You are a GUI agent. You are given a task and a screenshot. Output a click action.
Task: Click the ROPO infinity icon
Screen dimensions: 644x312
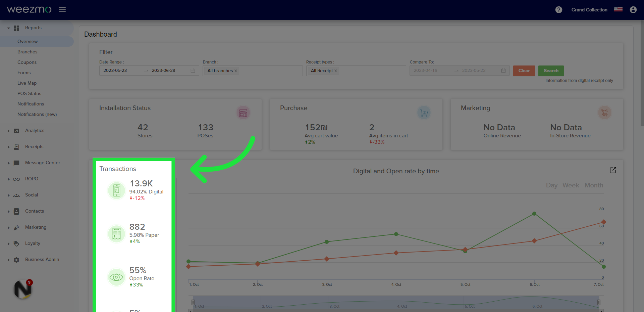[16, 179]
